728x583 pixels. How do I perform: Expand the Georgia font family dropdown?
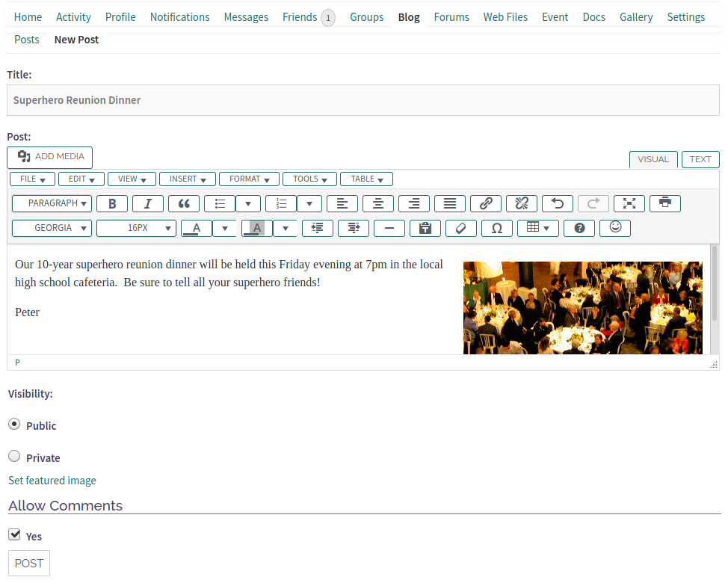tap(52, 228)
